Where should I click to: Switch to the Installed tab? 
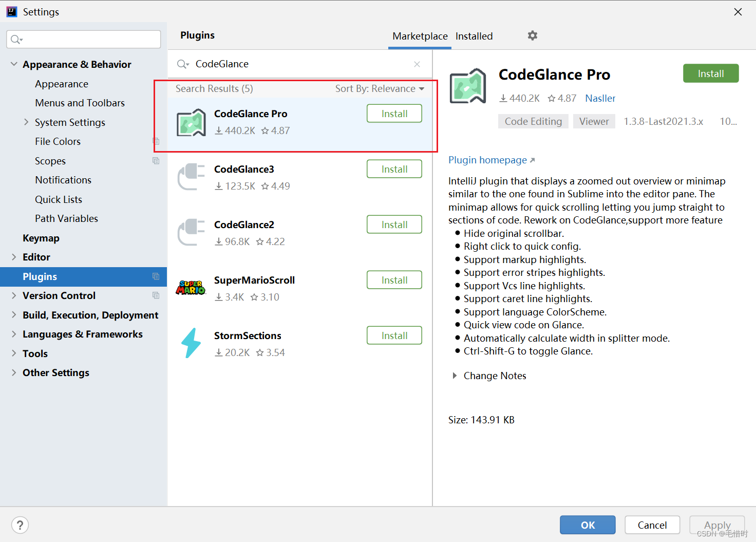474,36
